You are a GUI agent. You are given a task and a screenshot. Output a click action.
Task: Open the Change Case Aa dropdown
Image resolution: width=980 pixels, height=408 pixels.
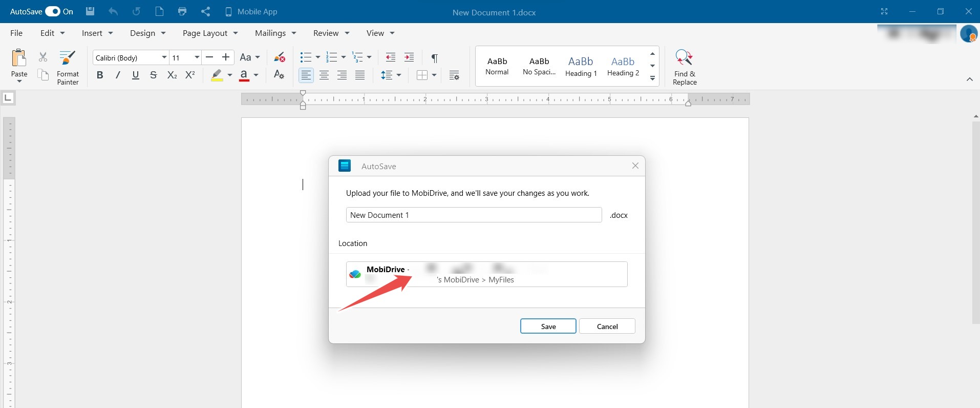pyautogui.click(x=250, y=57)
